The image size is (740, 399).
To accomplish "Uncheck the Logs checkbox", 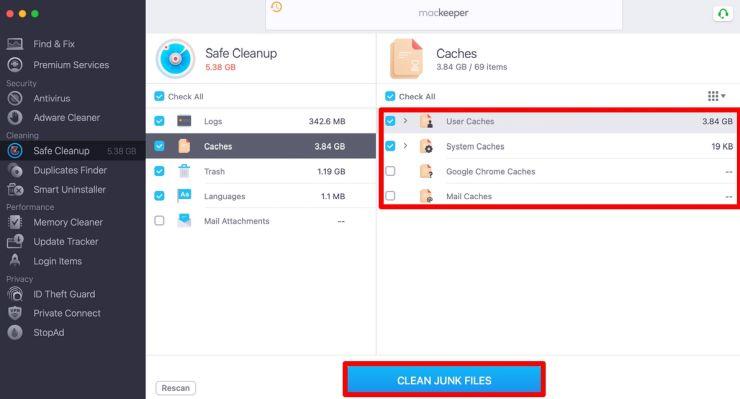I will [x=160, y=121].
